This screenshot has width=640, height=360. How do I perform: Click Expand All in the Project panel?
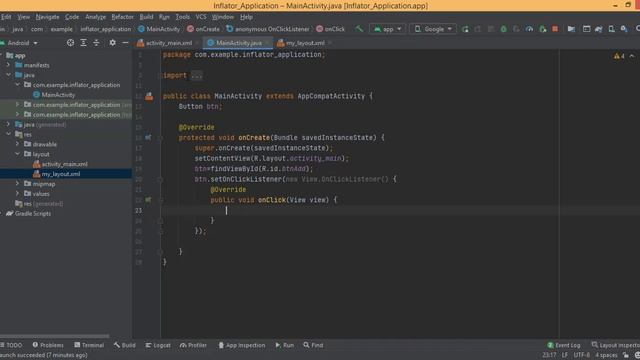click(83, 42)
